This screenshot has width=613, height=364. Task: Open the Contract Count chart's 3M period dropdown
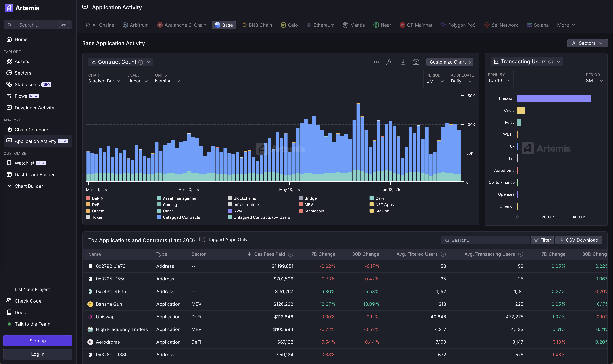[x=435, y=81]
